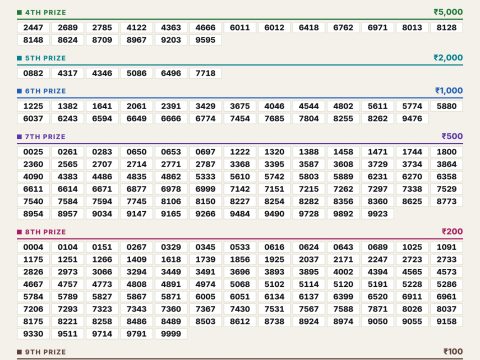The width and height of the screenshot is (480, 360).
Task: Select number 8954 in 7th prize
Action: coord(33,214)
